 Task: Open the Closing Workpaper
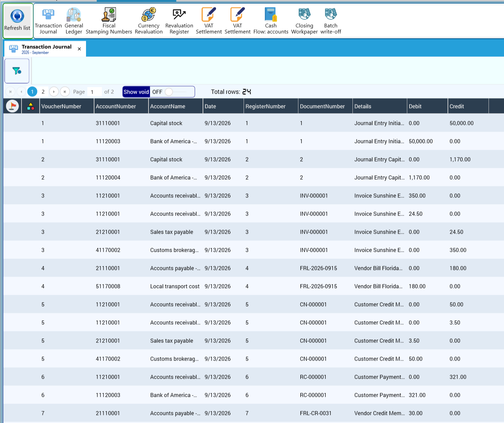(304, 21)
